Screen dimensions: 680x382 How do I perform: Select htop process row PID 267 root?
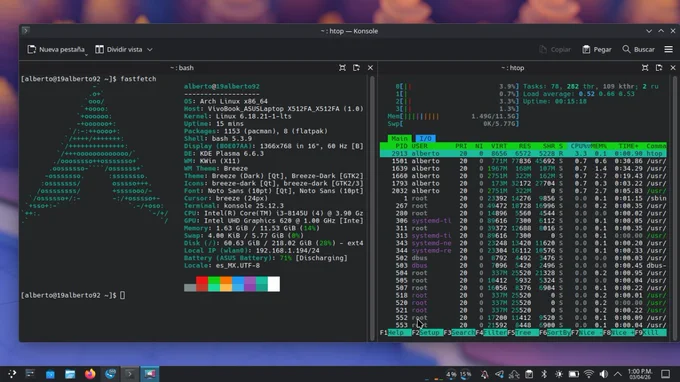tap(523, 206)
